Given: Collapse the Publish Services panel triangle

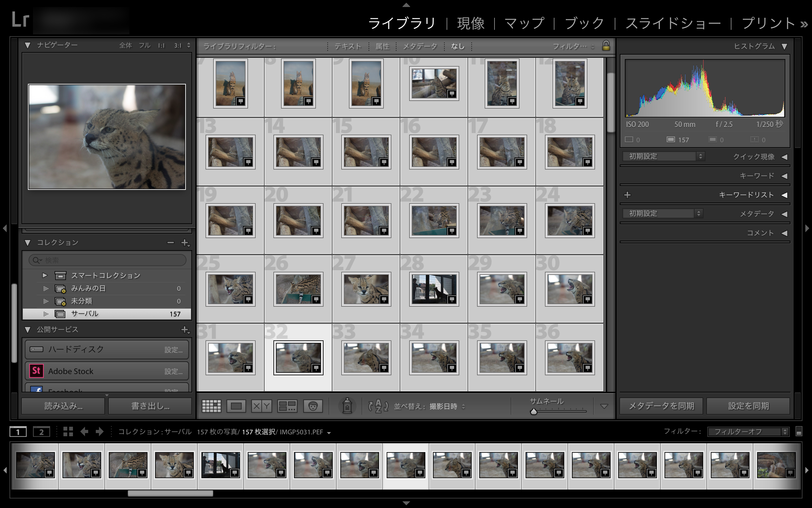Looking at the screenshot, I should click(28, 330).
